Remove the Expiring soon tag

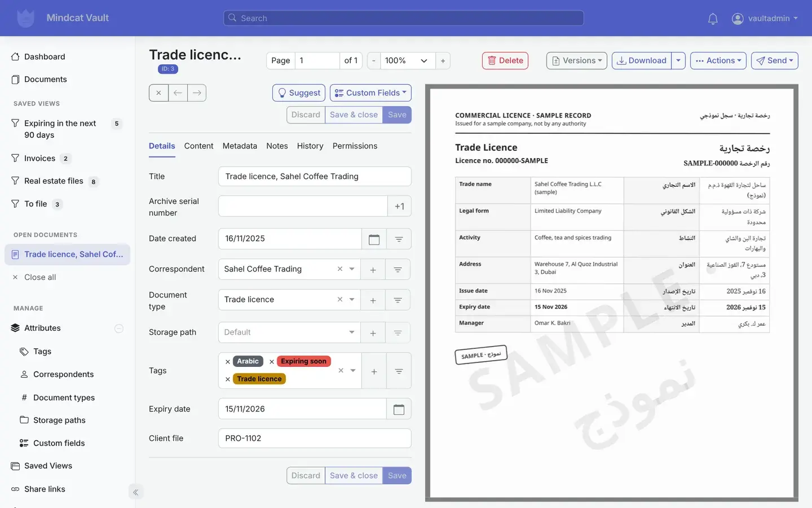pos(272,362)
